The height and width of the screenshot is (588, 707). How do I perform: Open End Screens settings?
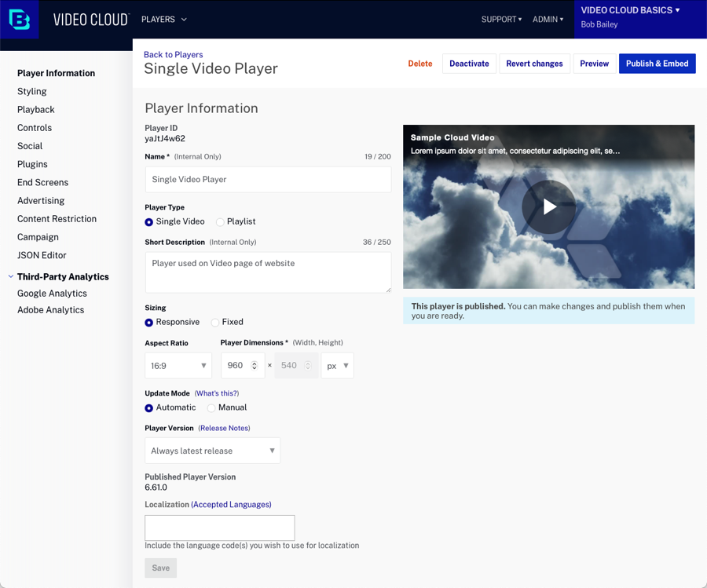43,182
